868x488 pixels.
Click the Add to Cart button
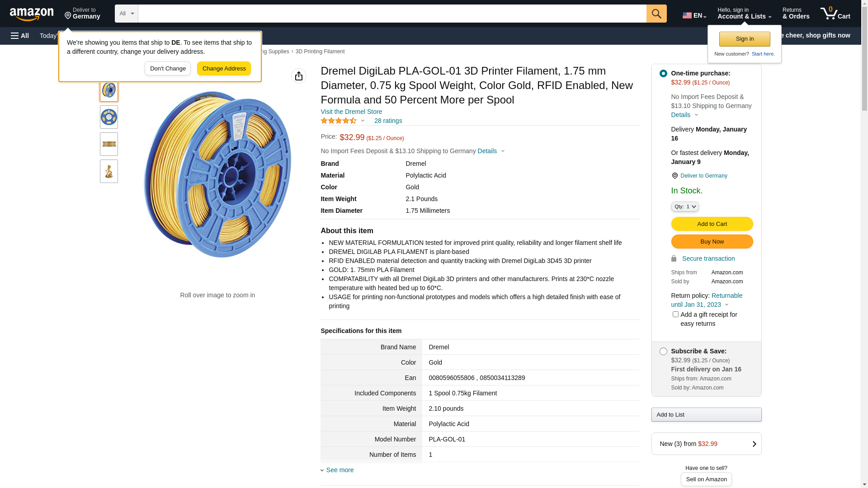[712, 224]
